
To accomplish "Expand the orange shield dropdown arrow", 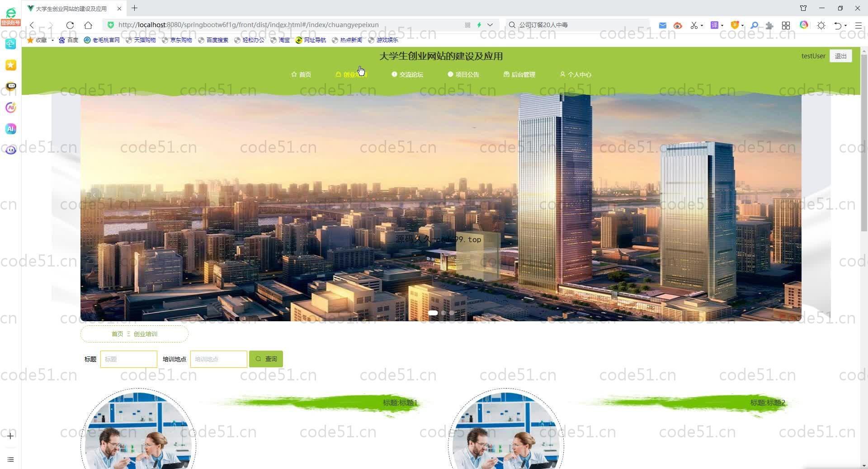I will coord(742,25).
